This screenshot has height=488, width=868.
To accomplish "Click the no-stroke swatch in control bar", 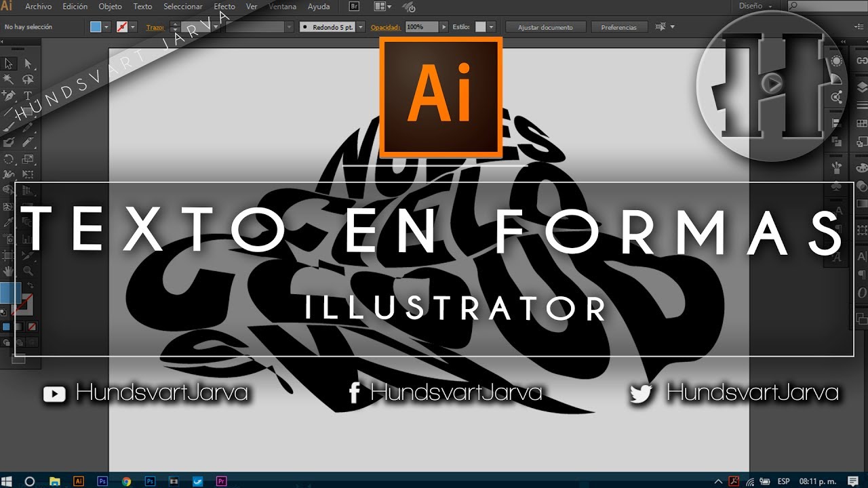I will tap(122, 27).
